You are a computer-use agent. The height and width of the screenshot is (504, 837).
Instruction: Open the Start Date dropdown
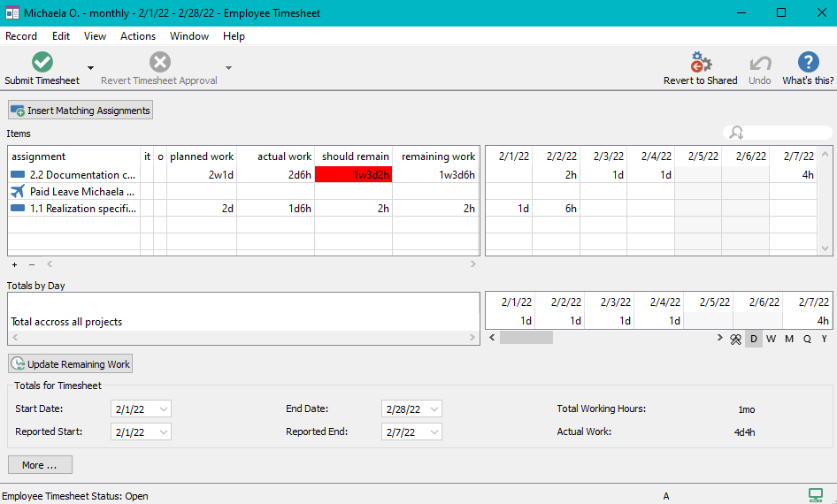click(163, 409)
